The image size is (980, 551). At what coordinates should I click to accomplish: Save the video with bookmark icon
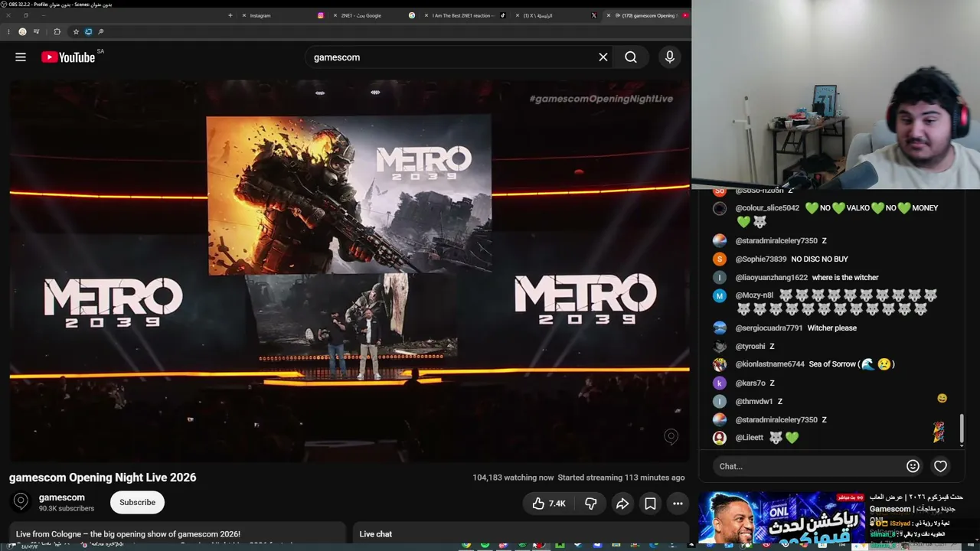coord(650,504)
